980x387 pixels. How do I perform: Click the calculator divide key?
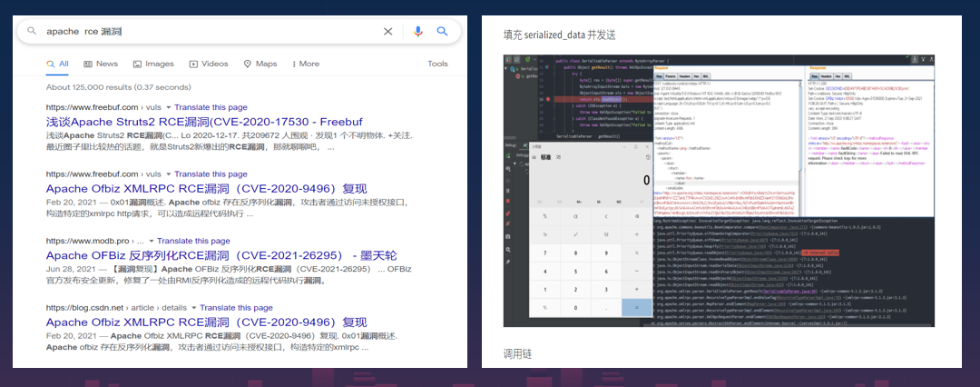tap(637, 234)
